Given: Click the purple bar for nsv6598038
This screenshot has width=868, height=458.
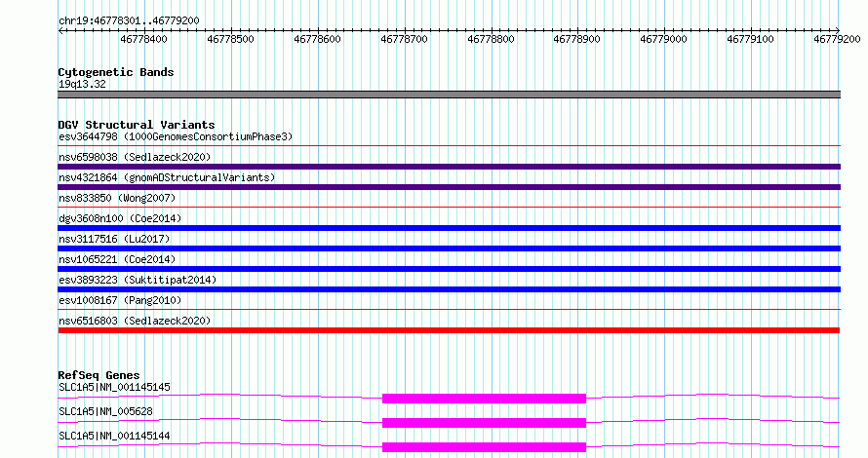Looking at the screenshot, I should [x=449, y=167].
